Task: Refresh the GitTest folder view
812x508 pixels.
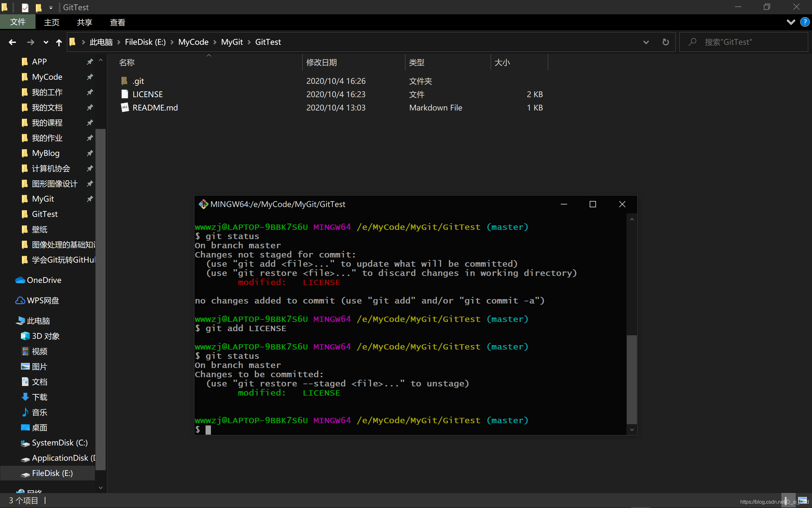Action: tap(666, 42)
